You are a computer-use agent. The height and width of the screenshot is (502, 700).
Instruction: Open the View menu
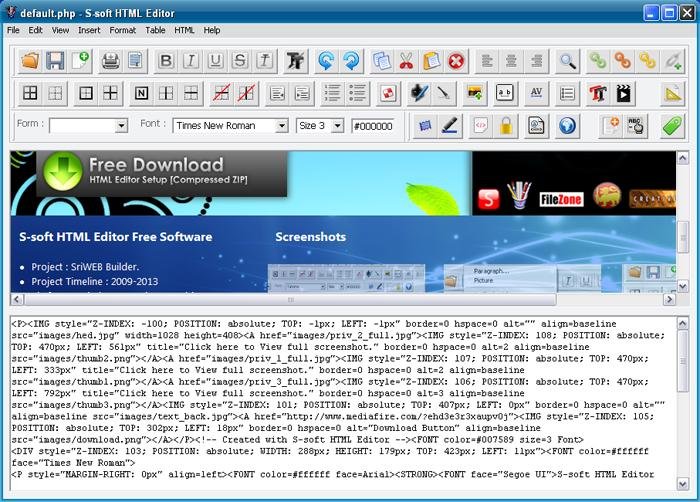[60, 30]
